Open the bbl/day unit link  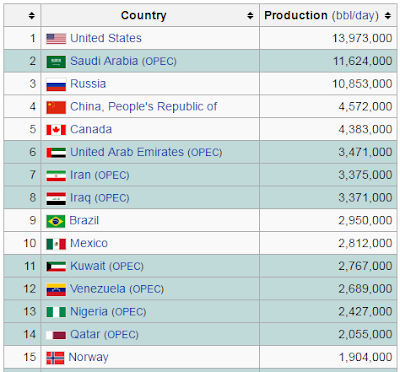[355, 16]
